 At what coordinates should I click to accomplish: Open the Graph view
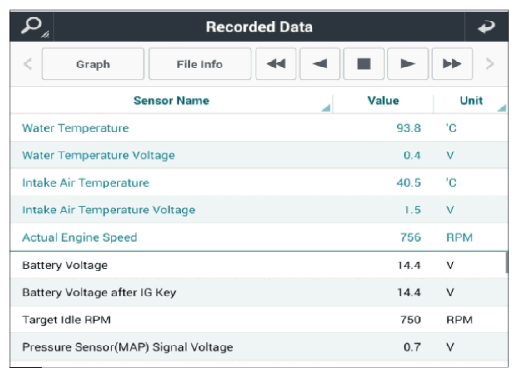pos(93,64)
